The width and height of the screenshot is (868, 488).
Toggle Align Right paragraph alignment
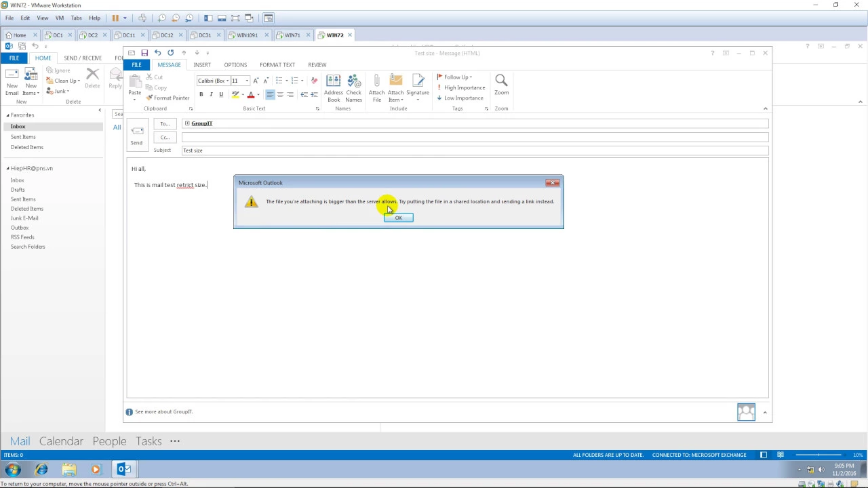(x=290, y=94)
